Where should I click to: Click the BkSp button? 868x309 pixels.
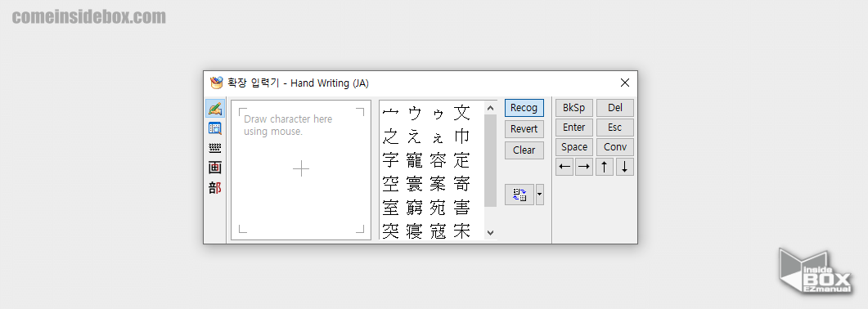574,108
